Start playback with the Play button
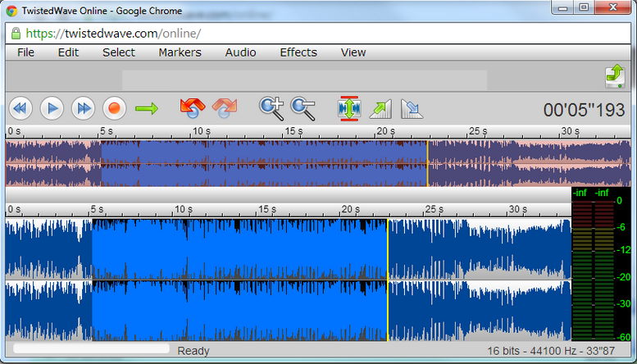637x364 pixels. coord(52,108)
